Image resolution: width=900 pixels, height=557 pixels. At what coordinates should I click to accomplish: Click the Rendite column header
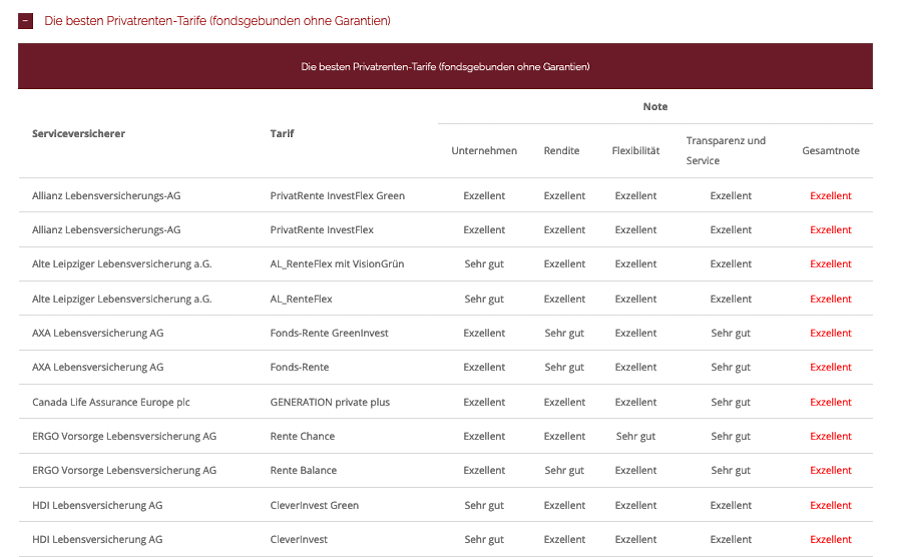tap(561, 150)
